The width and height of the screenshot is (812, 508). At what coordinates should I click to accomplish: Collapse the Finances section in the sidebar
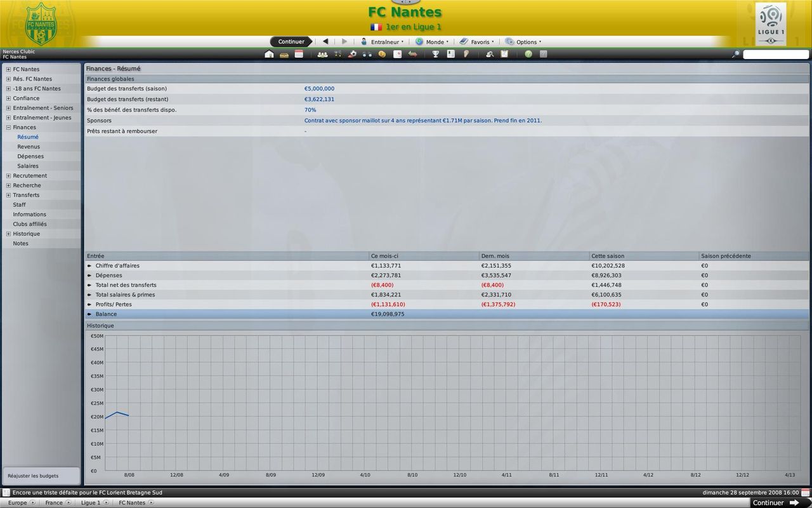(8, 128)
